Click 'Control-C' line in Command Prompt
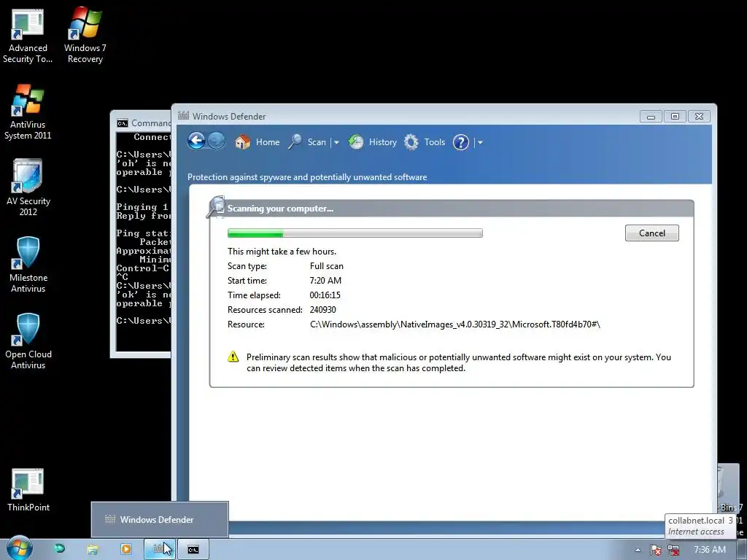This screenshot has height=560, width=747. pyautogui.click(x=143, y=268)
